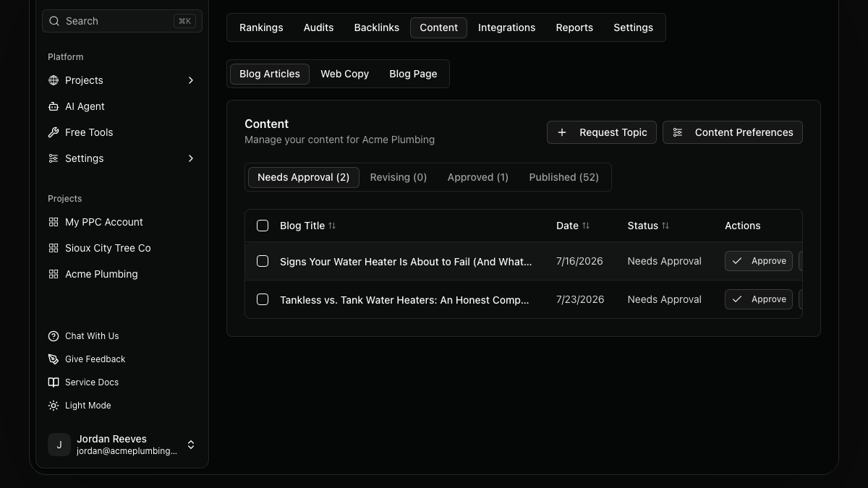Click the globe icon beside Projects
The height and width of the screenshot is (488, 868).
(54, 80)
